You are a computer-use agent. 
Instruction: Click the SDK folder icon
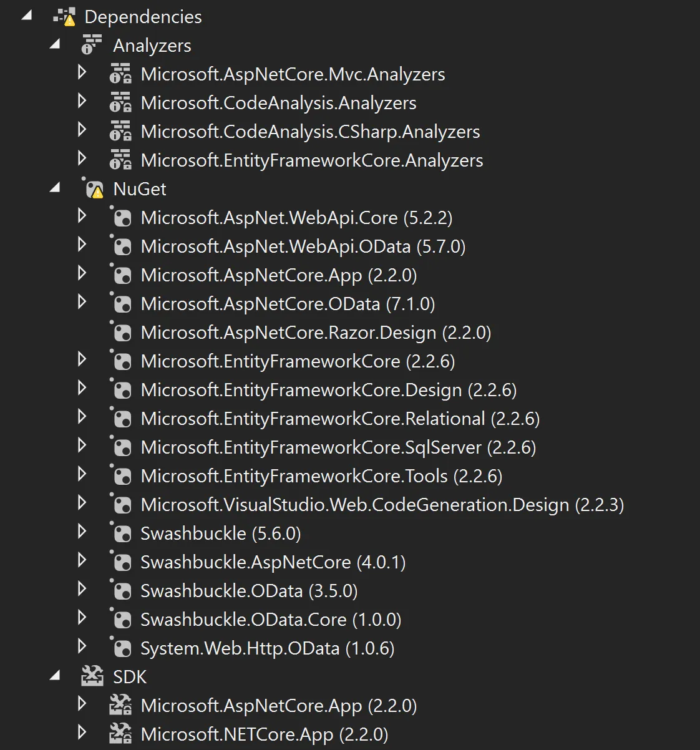[x=92, y=676]
